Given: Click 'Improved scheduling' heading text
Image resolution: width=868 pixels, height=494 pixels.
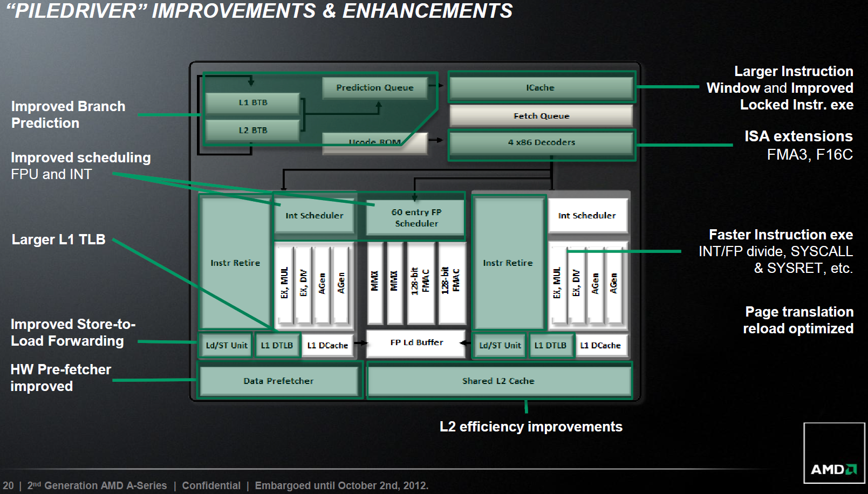Looking at the screenshot, I should (81, 157).
